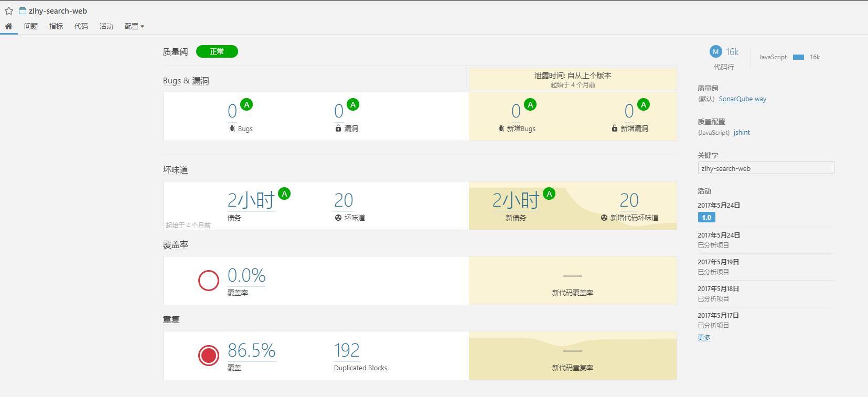Click the filled red duplication circle icon
The width and height of the screenshot is (868, 397).
(208, 356)
